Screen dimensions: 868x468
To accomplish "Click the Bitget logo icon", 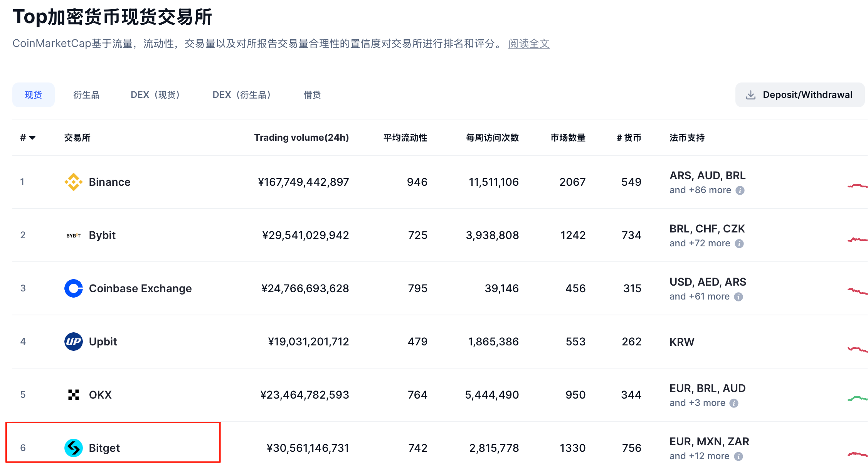I will [x=73, y=448].
